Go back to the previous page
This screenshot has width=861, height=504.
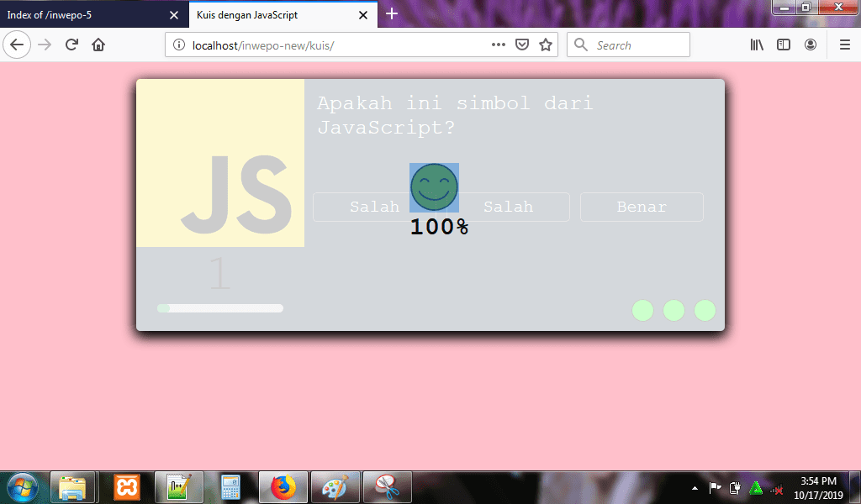[x=17, y=45]
